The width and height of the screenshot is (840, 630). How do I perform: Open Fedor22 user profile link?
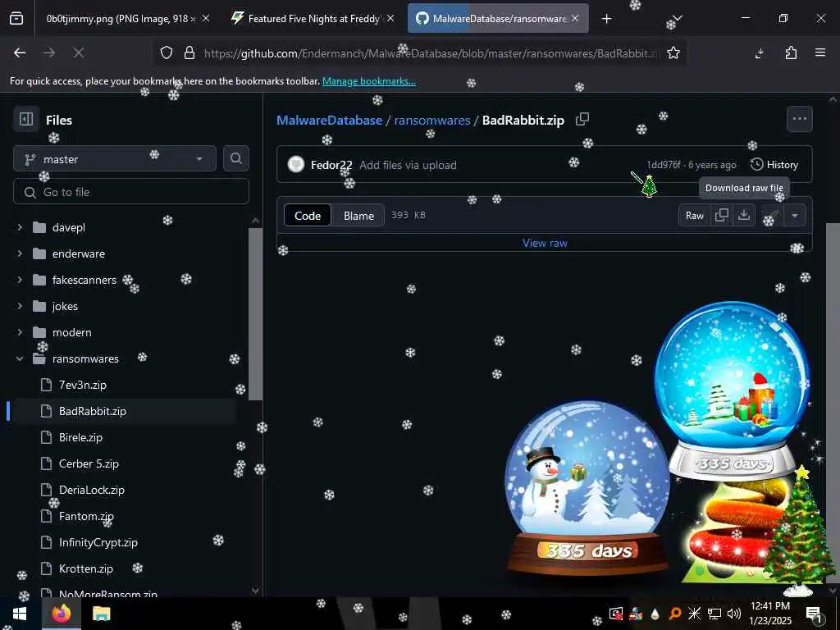tap(331, 165)
